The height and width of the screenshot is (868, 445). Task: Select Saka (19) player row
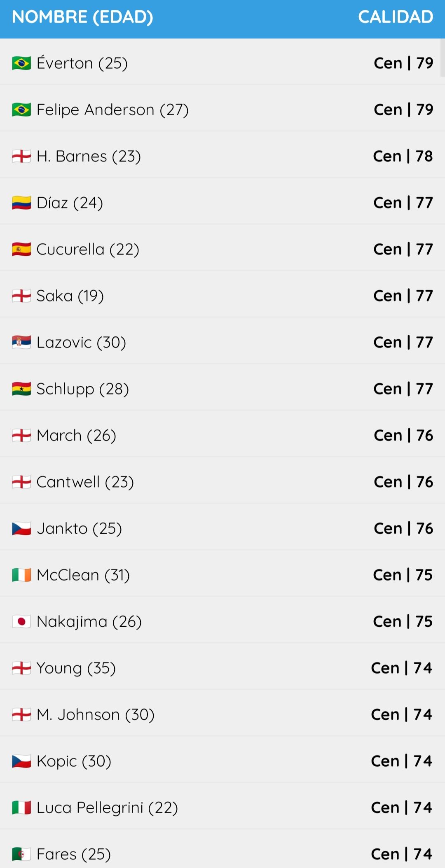coord(222,296)
